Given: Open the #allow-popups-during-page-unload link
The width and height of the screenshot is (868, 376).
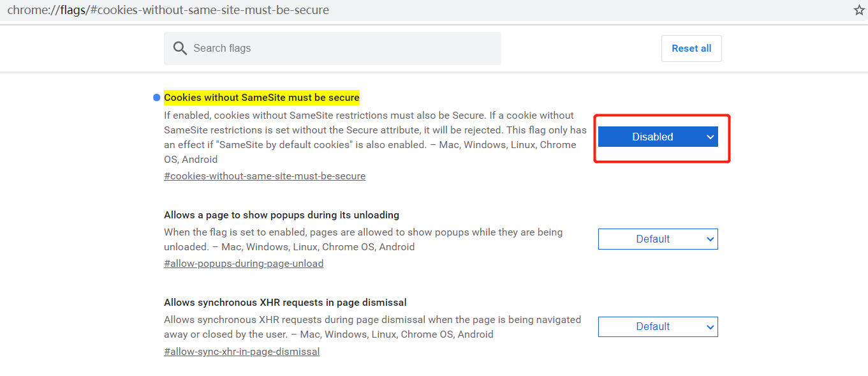Looking at the screenshot, I should pos(244,263).
